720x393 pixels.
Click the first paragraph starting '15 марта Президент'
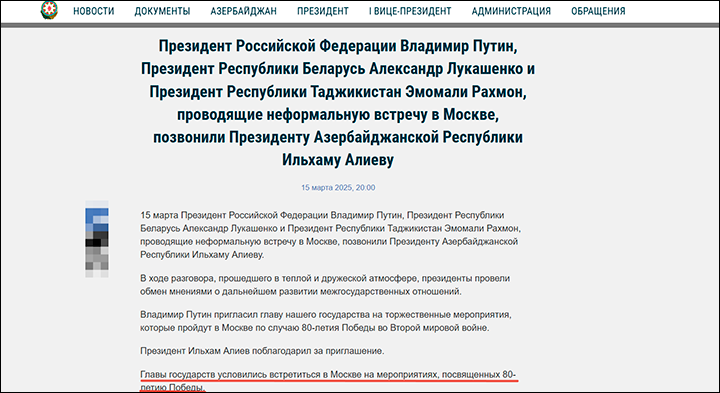tap(330, 235)
